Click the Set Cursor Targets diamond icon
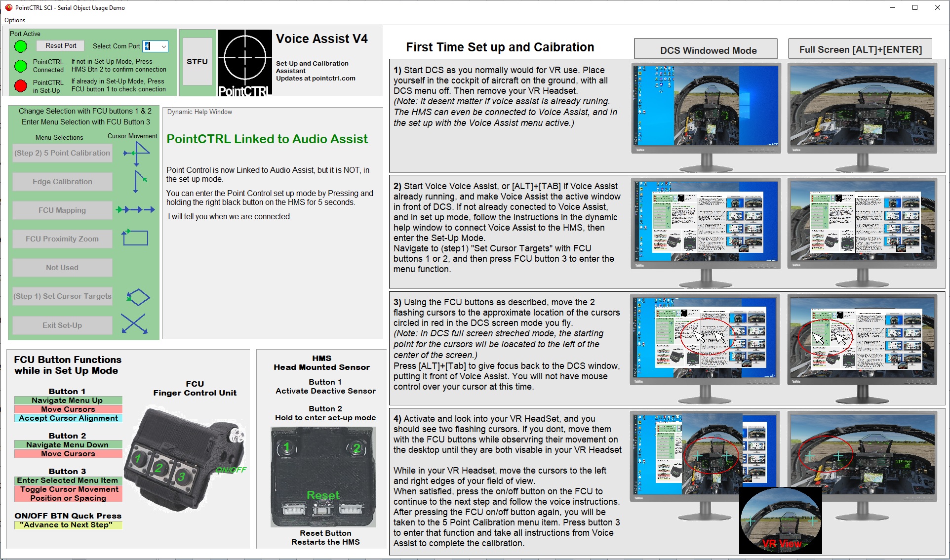950x560 pixels. [138, 297]
